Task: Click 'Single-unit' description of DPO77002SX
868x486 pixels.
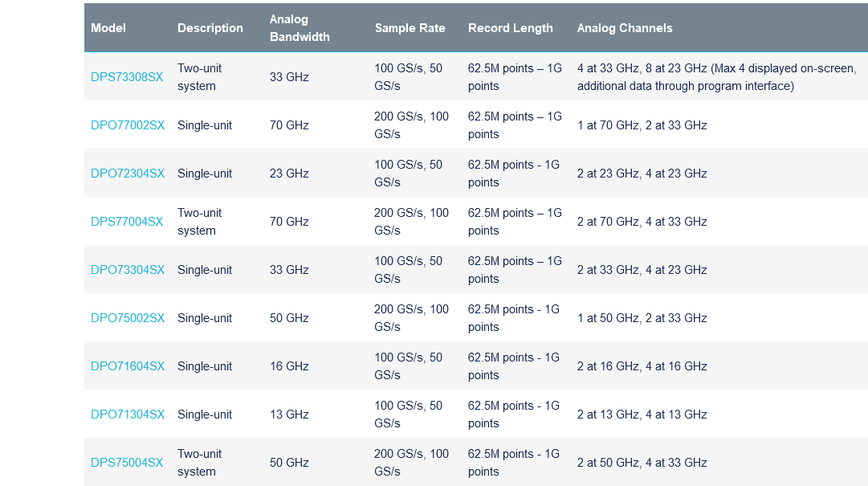Action: pos(205,125)
